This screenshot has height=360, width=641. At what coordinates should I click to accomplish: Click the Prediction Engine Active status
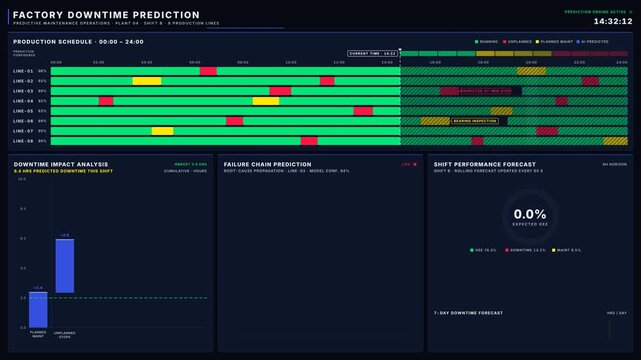[598, 12]
